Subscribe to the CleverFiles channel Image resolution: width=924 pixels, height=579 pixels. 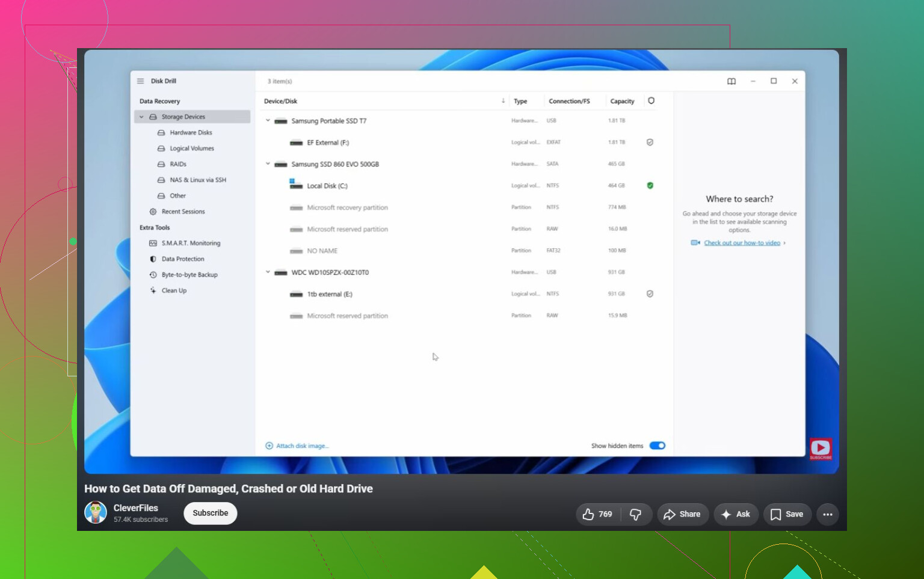point(211,513)
